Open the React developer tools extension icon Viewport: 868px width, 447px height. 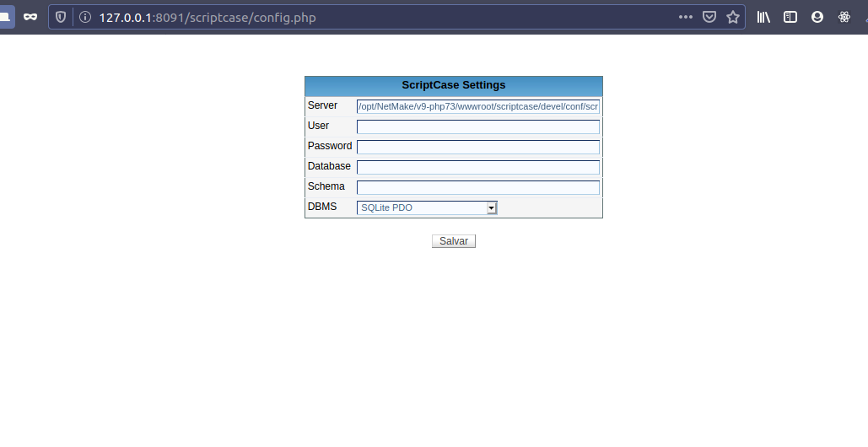(x=844, y=17)
